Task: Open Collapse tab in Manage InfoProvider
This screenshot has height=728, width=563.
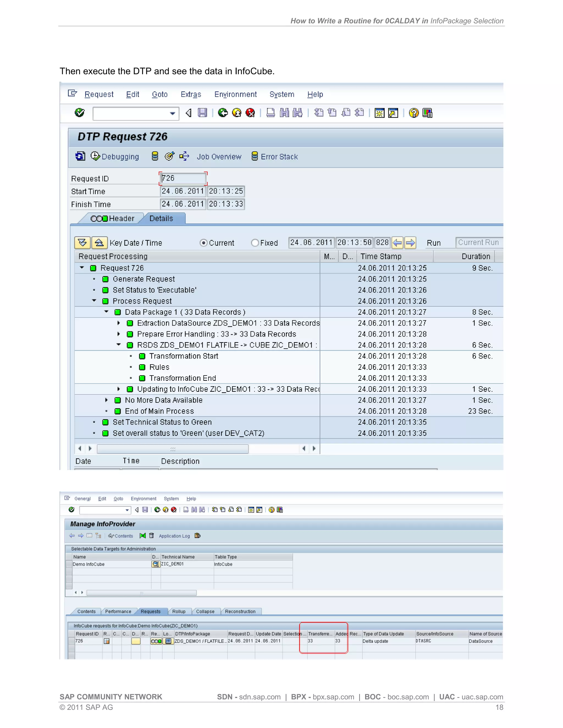Action: pyautogui.click(x=205, y=611)
